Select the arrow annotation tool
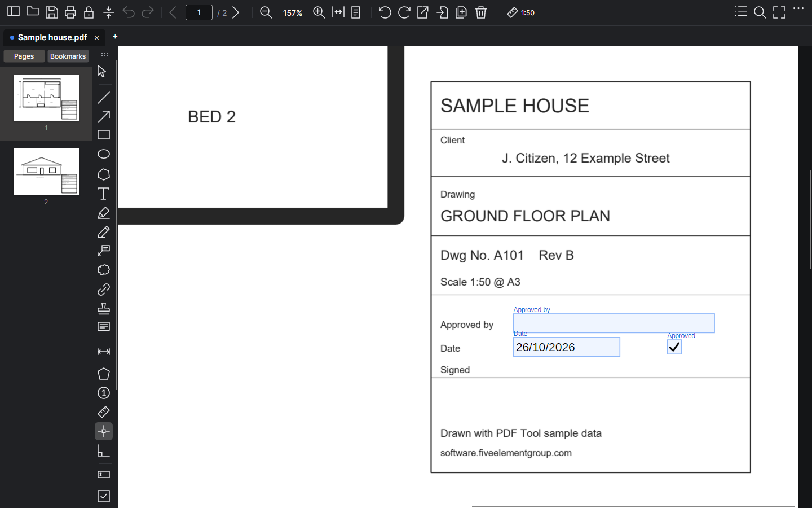 (x=104, y=117)
